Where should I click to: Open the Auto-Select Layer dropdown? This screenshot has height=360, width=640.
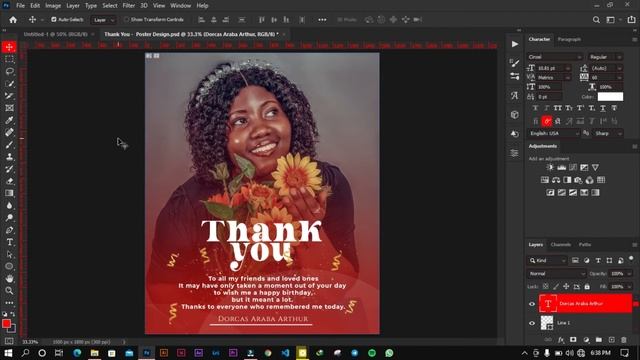(x=103, y=20)
